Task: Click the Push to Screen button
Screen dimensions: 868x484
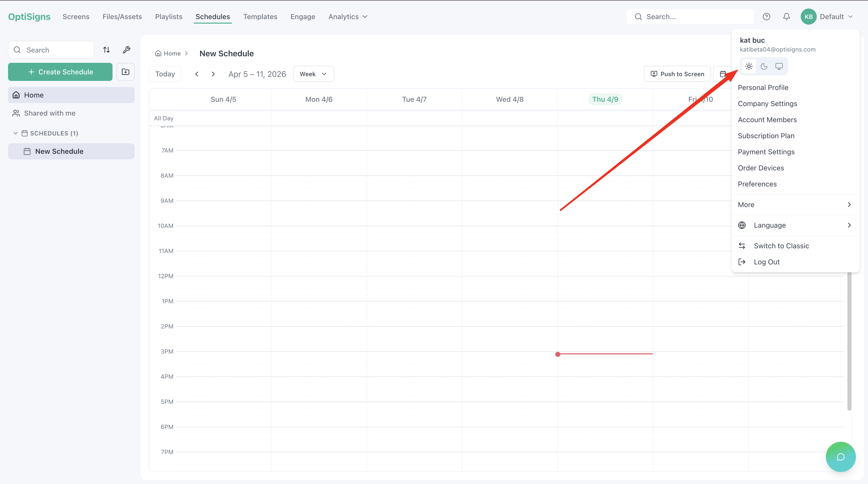Action: (677, 74)
